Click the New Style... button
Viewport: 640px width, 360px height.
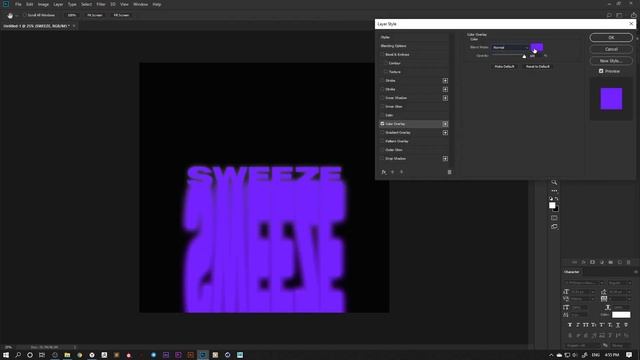[611, 60]
